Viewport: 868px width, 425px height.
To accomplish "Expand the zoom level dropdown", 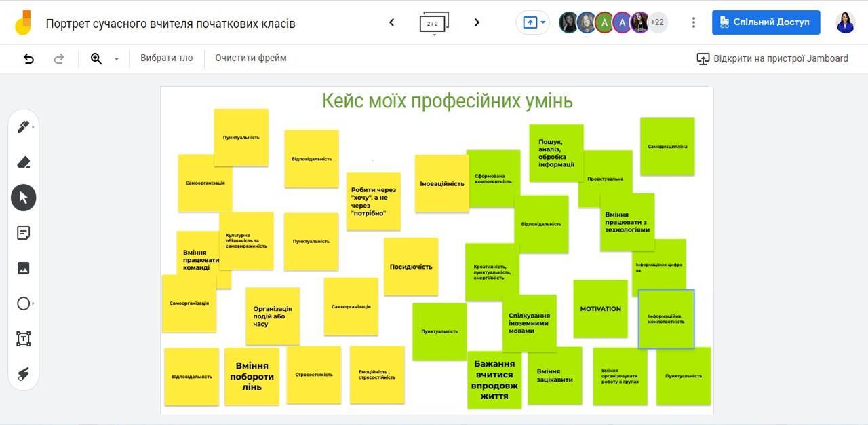I will coord(116,59).
